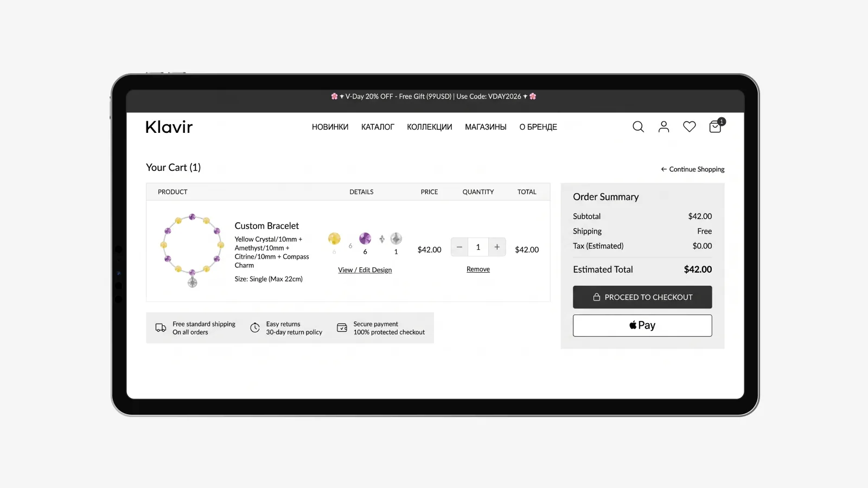Screen dimensions: 868x488
Task: Click the 'Estimated Total' label
Action: pyautogui.click(x=603, y=269)
